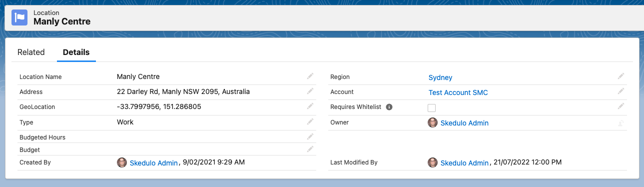Click pencil icon next to Budget

(x=310, y=148)
